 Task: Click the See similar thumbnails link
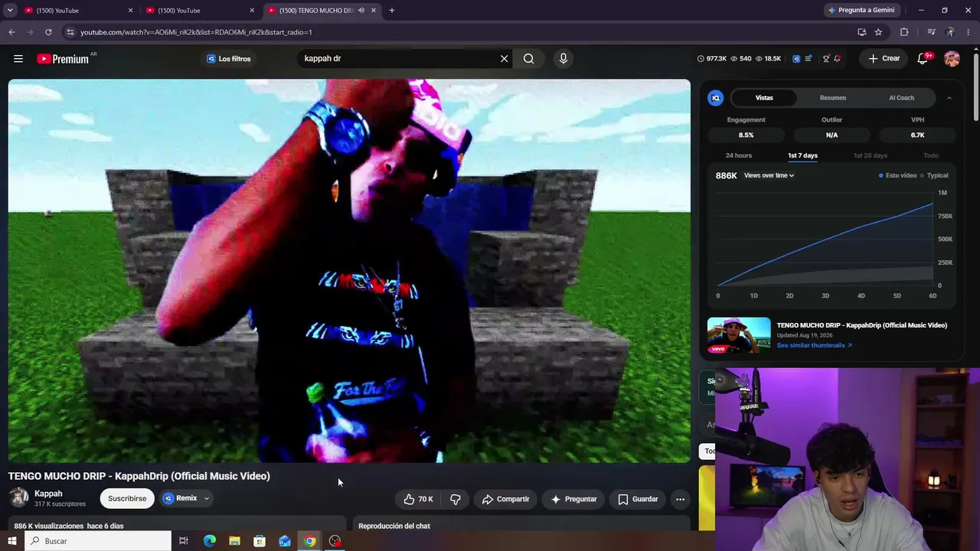pos(814,345)
